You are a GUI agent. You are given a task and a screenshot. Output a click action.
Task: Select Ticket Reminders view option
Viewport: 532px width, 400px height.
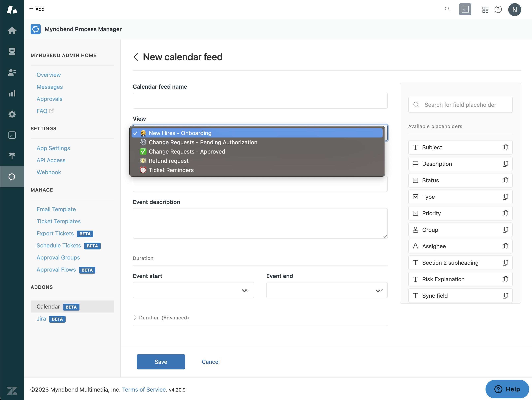[257, 170]
